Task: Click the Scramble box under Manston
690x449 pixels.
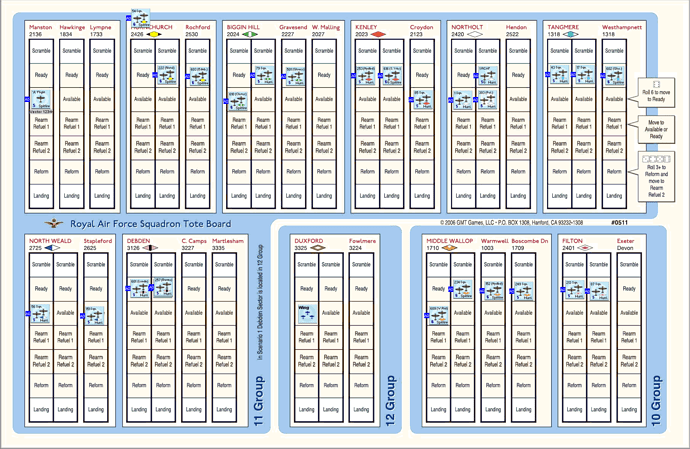Action: [41, 51]
